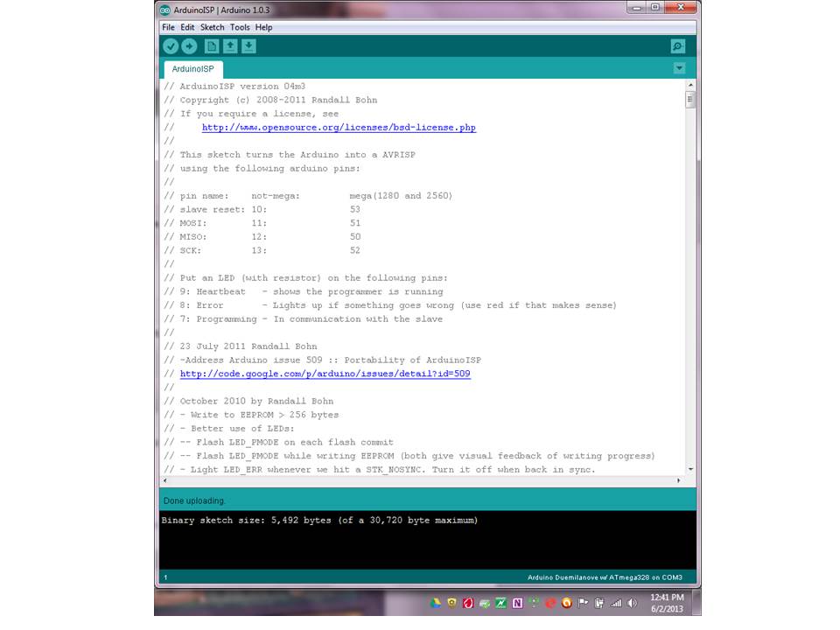Screen dimensions: 840x630
Task: Verify the sketch with the checkmark icon
Action: pos(171,46)
